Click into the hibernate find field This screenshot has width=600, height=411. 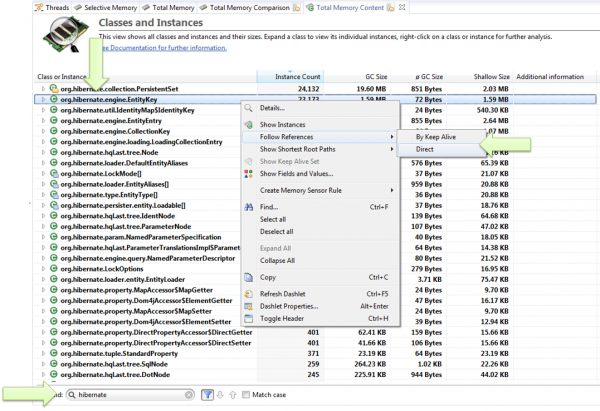[x=130, y=395]
